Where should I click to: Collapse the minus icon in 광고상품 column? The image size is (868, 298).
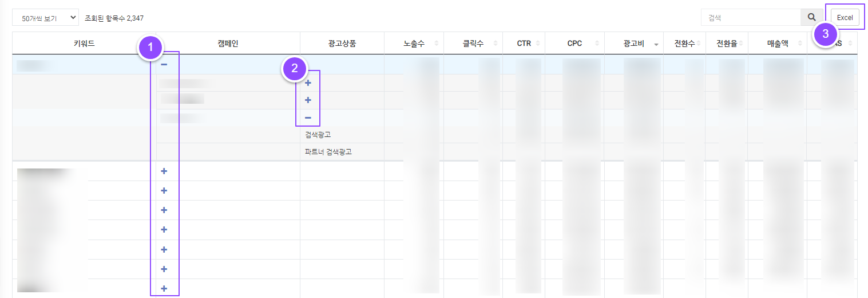308,118
